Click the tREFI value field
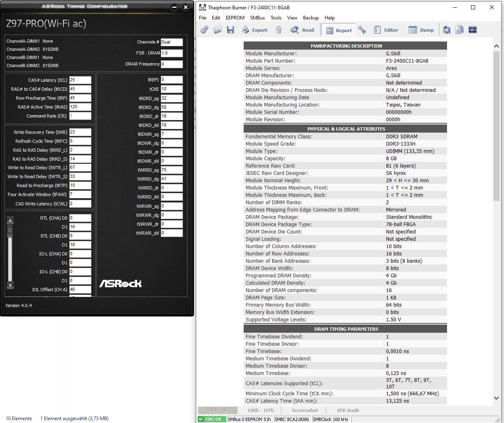The image size is (504, 423). pyautogui.click(x=172, y=80)
